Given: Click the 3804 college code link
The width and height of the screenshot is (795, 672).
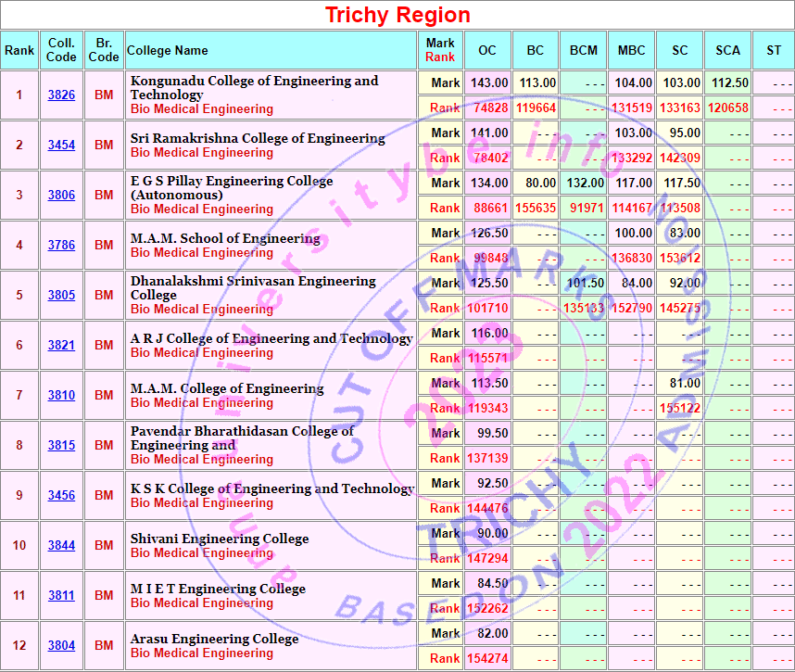Looking at the screenshot, I should click(x=61, y=646).
